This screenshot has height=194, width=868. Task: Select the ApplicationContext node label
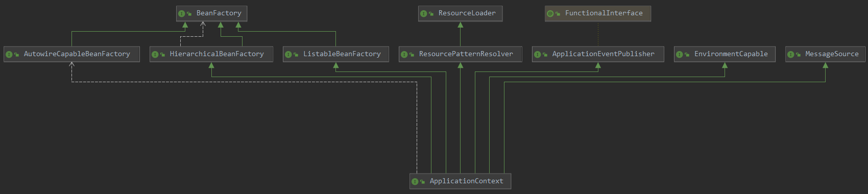click(466, 181)
